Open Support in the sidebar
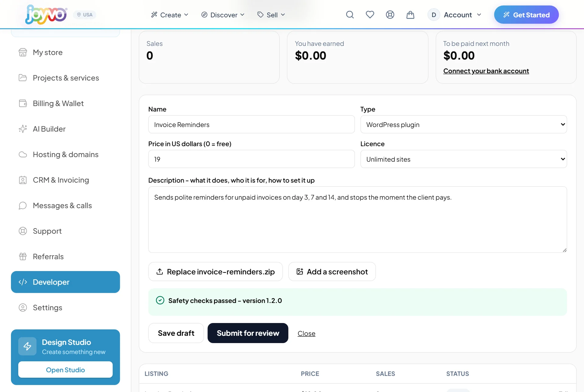Viewport: 584px width, 392px height. point(65,231)
